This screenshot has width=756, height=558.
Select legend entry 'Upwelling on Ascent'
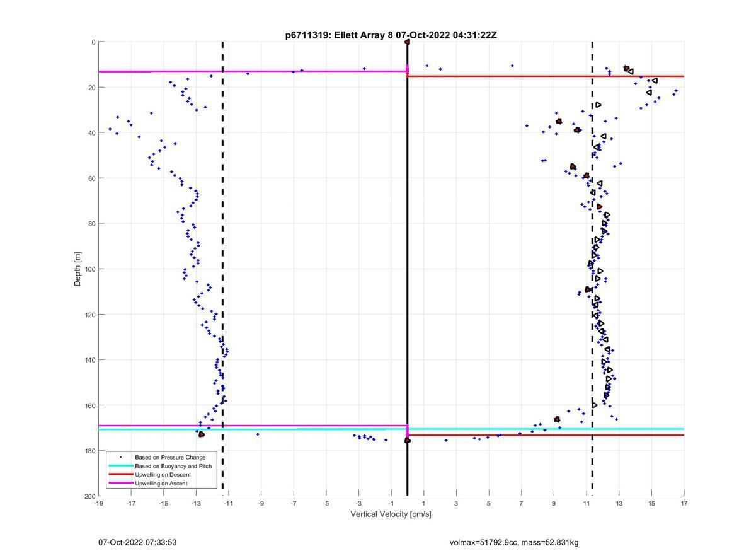(161, 483)
